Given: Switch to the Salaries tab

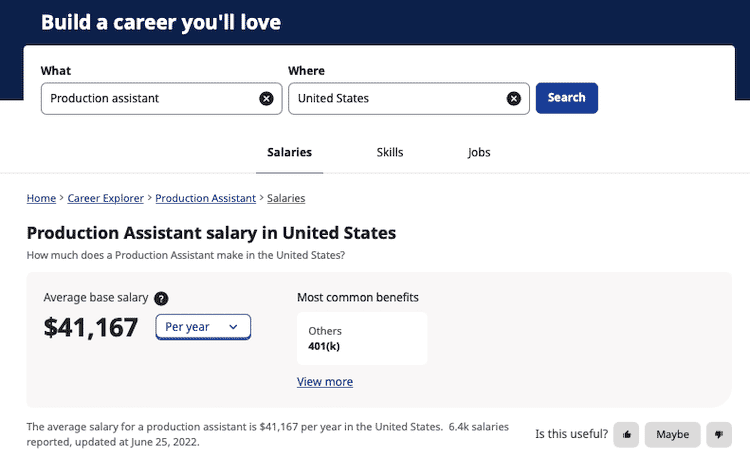Looking at the screenshot, I should [x=289, y=153].
